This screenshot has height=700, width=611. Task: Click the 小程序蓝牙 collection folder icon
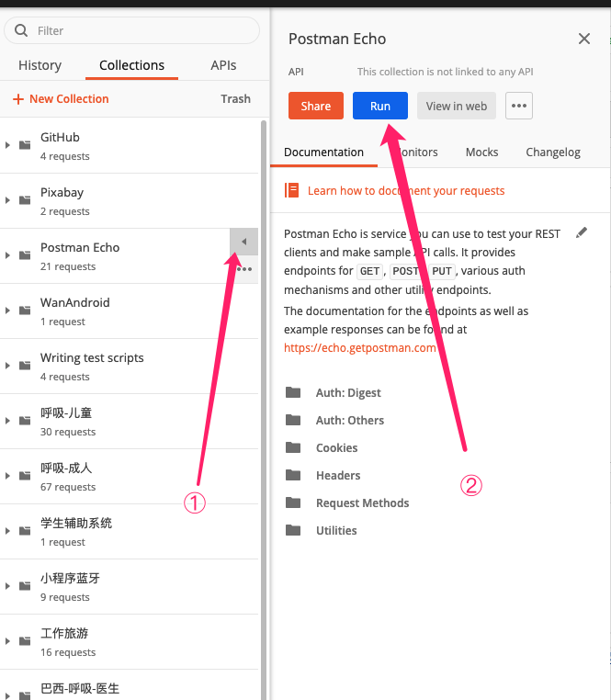coord(25,586)
